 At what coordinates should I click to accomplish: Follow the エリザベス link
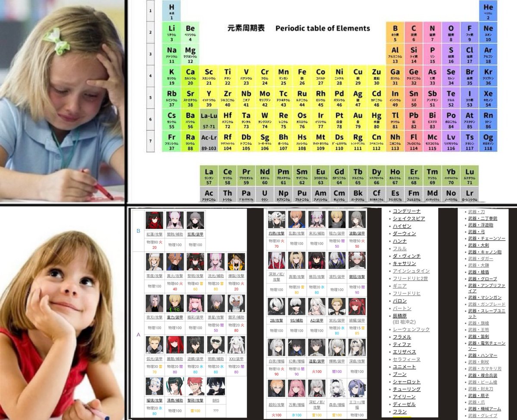tap(404, 352)
